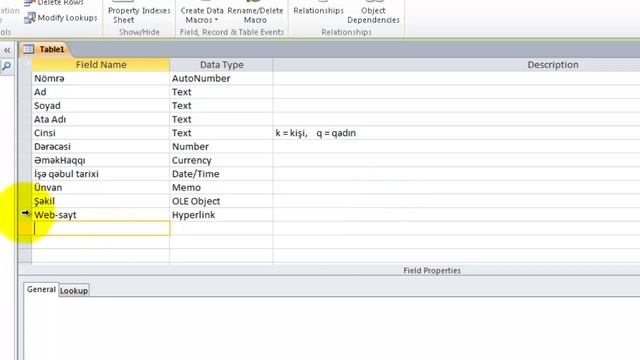
Task: Click the row selector arrow beside Web-sayt
Action: click(25, 213)
